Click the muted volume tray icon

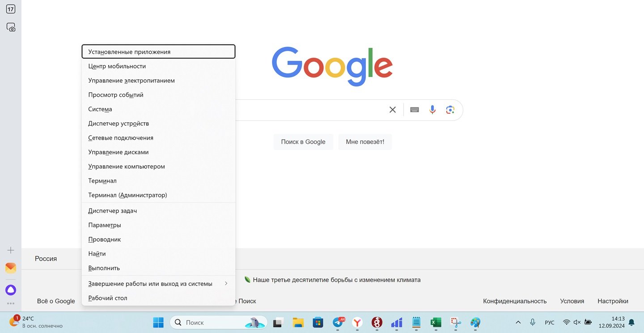577,322
